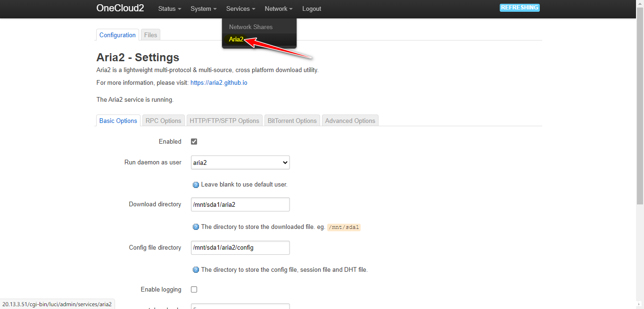
Task: Click the help icon beside 'Leave blank' hint
Action: (196, 185)
